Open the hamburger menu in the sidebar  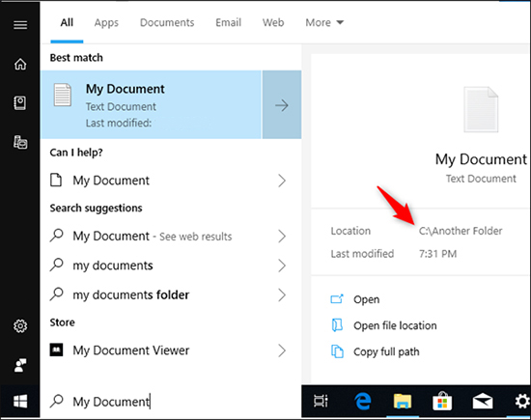[20, 25]
